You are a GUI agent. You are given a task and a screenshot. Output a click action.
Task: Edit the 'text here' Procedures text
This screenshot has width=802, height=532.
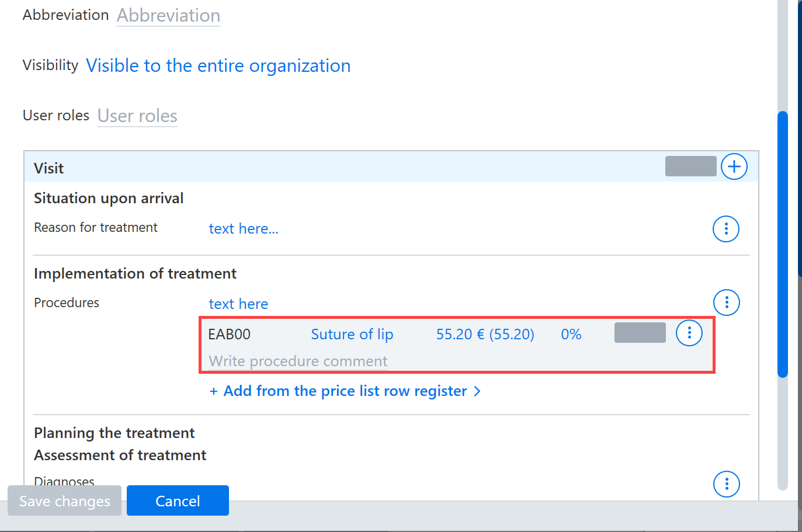click(238, 304)
